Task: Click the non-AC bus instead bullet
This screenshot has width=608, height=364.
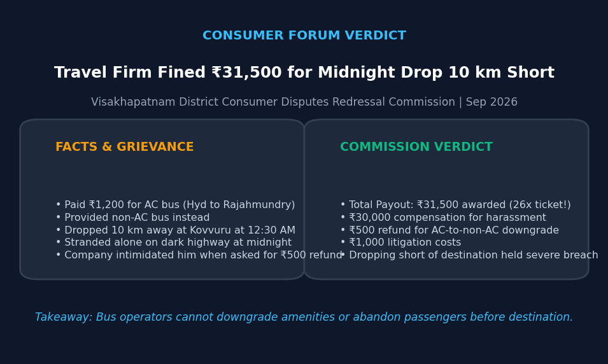Action: pyautogui.click(x=132, y=218)
